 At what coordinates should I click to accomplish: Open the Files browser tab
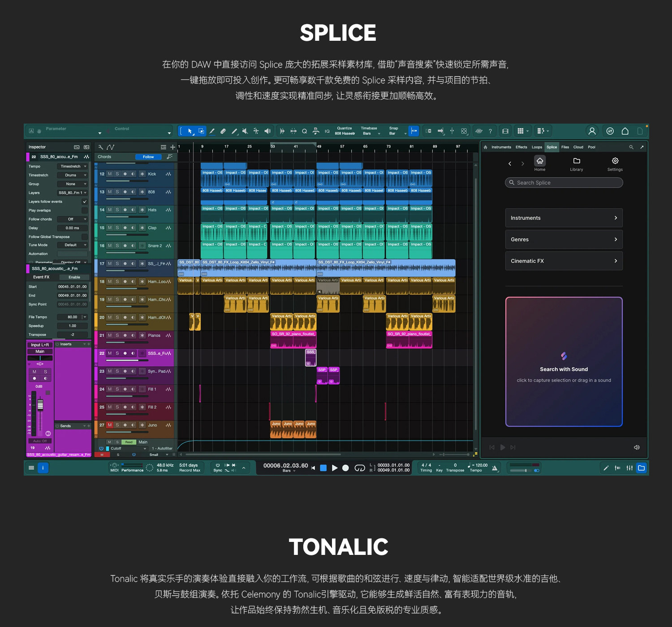tap(565, 147)
